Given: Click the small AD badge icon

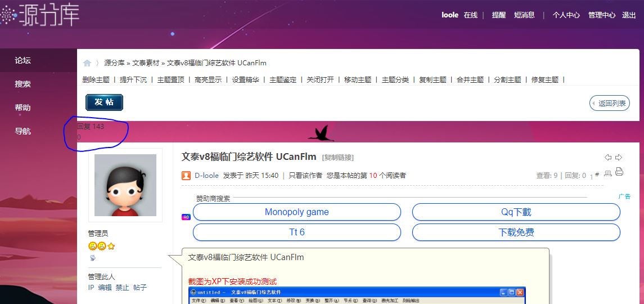Looking at the screenshot, I should [186, 217].
